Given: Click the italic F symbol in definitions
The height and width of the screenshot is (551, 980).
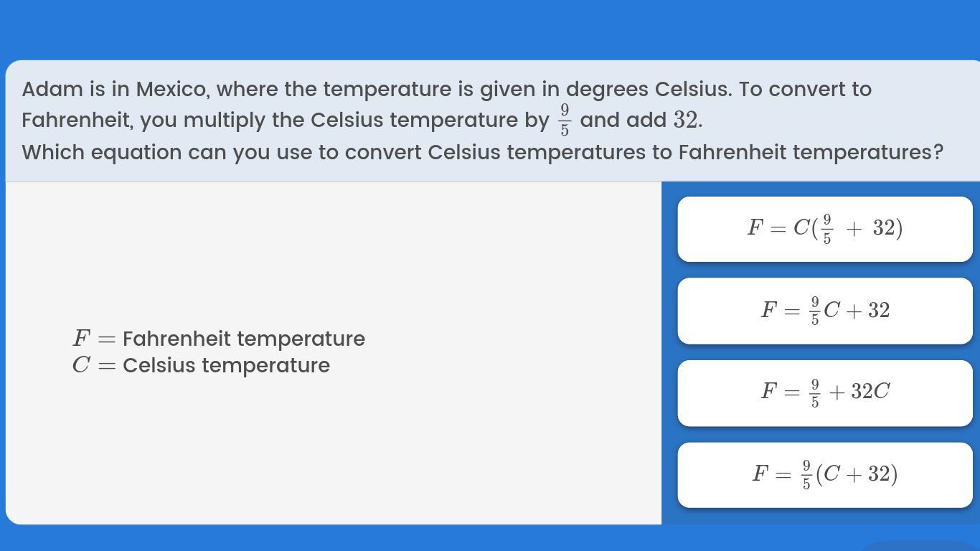Looking at the screenshot, I should coord(81,338).
